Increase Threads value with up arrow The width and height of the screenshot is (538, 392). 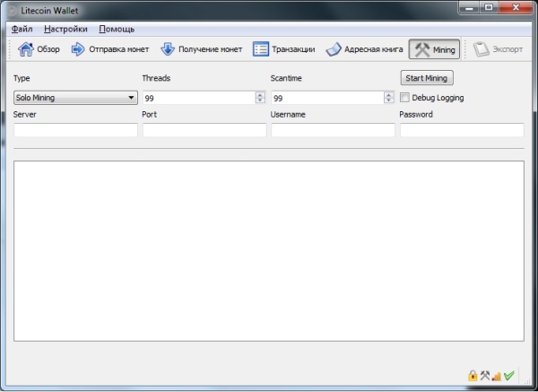coord(260,95)
